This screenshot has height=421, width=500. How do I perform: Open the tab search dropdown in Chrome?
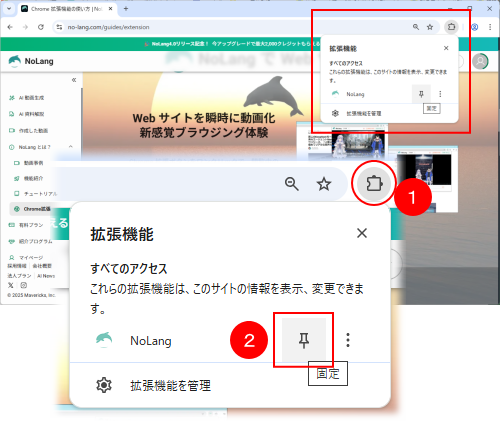9,9
